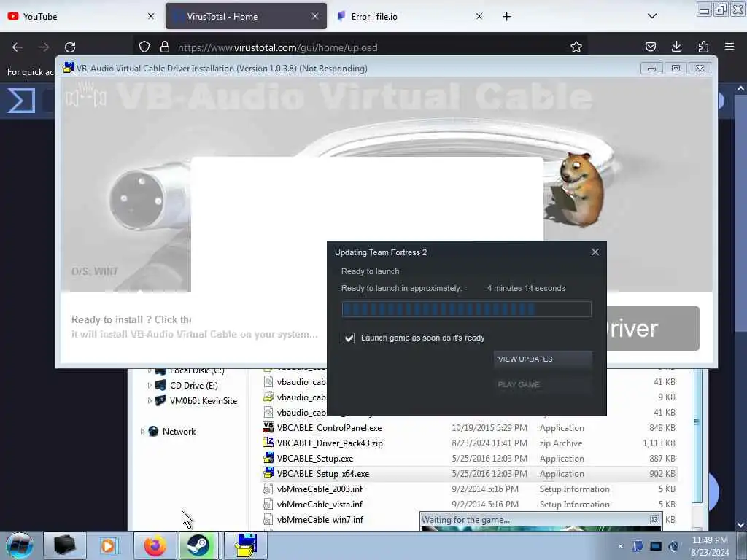Expand the CD Drive (E:) tree node
This screenshot has width=747, height=560.
click(x=150, y=385)
